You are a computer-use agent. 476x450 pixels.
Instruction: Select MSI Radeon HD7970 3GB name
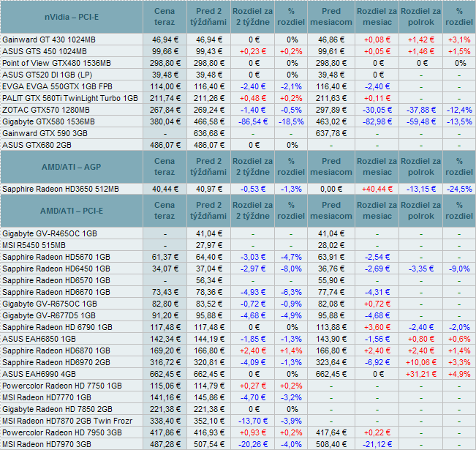click(47, 444)
